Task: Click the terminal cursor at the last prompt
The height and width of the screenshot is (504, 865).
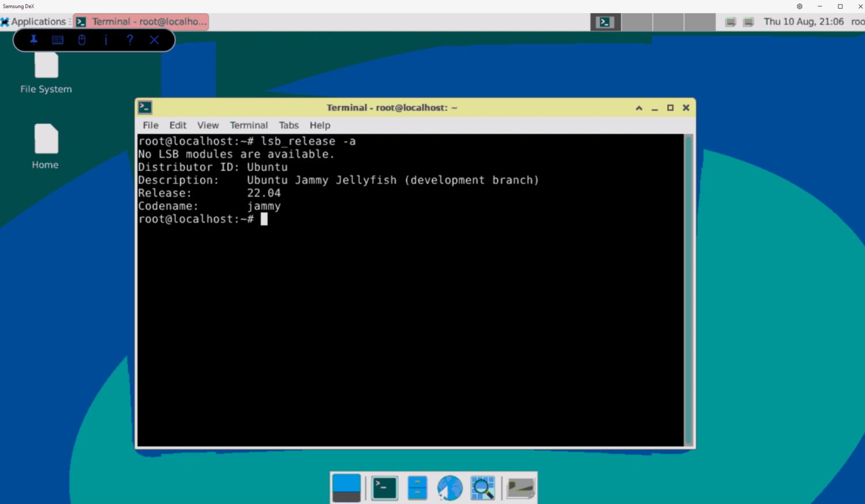Action: pos(264,219)
